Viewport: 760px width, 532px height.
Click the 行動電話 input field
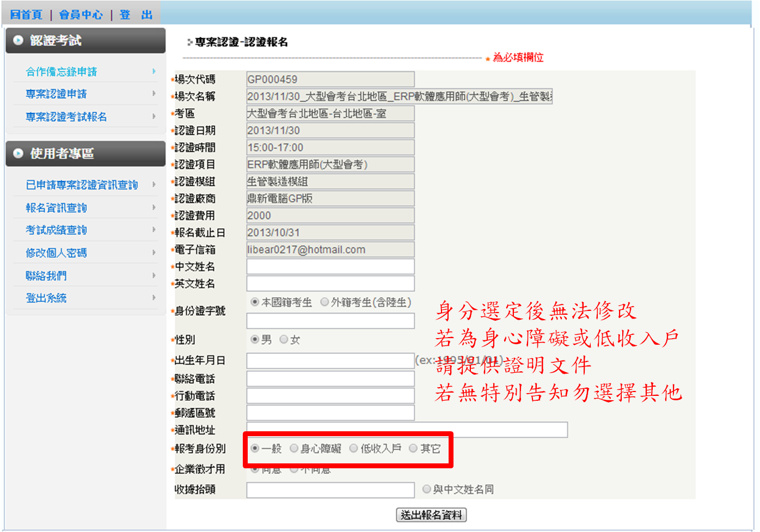(330, 396)
